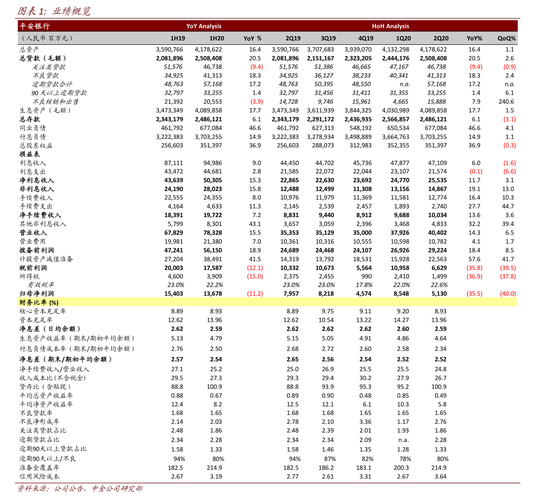The image size is (535, 500).
Task: Click the 1H20 credit cost value '3.19'
Action: (216, 476)
